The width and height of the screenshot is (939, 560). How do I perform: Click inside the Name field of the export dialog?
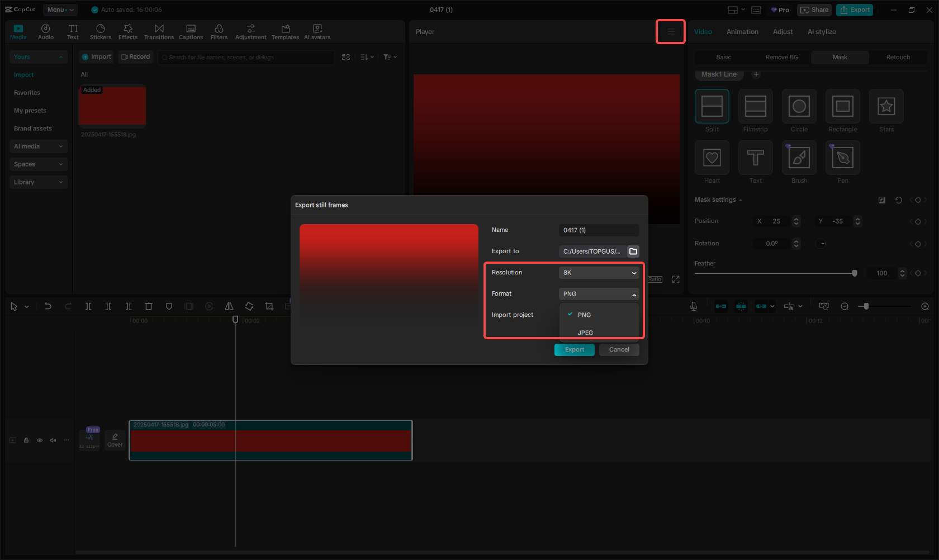[599, 230]
